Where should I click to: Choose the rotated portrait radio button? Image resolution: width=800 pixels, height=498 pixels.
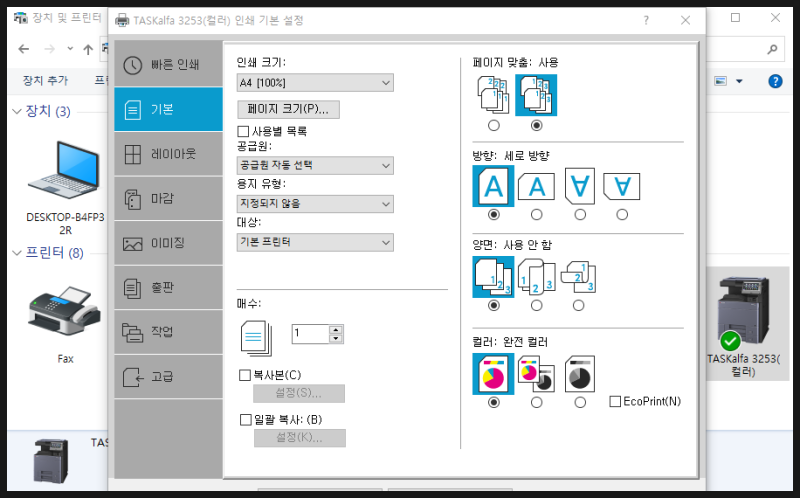580,215
